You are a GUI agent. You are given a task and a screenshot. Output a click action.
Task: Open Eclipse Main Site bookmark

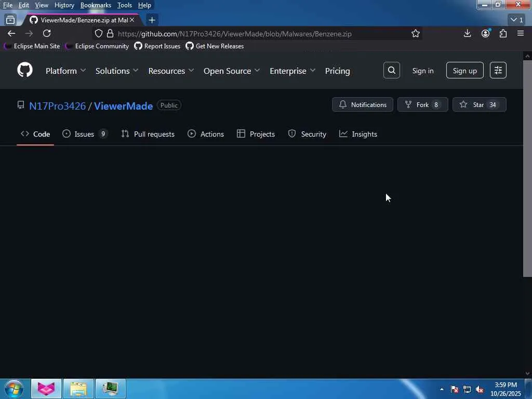[x=32, y=46]
